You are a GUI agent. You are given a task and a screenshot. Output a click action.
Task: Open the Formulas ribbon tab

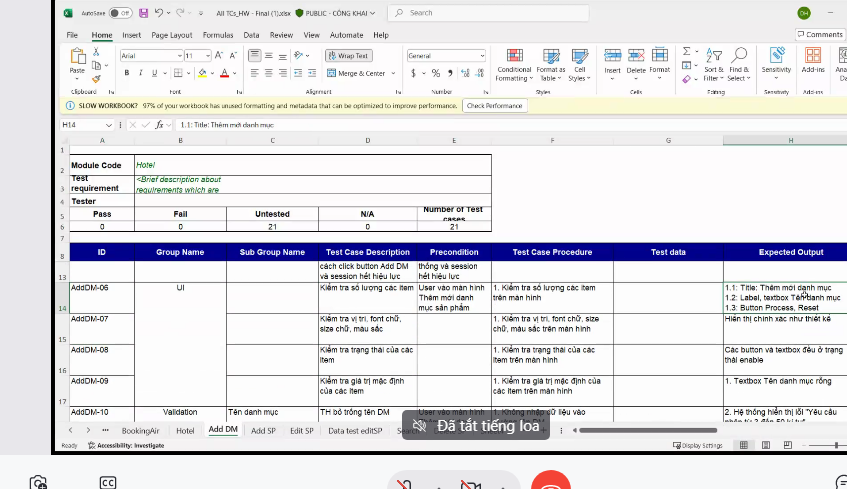[218, 35]
